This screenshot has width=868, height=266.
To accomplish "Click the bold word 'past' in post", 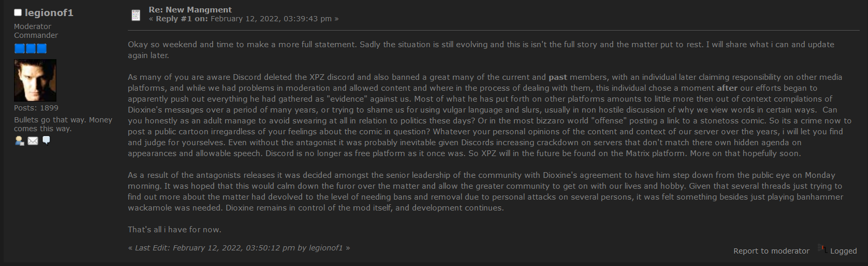I will click(558, 77).
